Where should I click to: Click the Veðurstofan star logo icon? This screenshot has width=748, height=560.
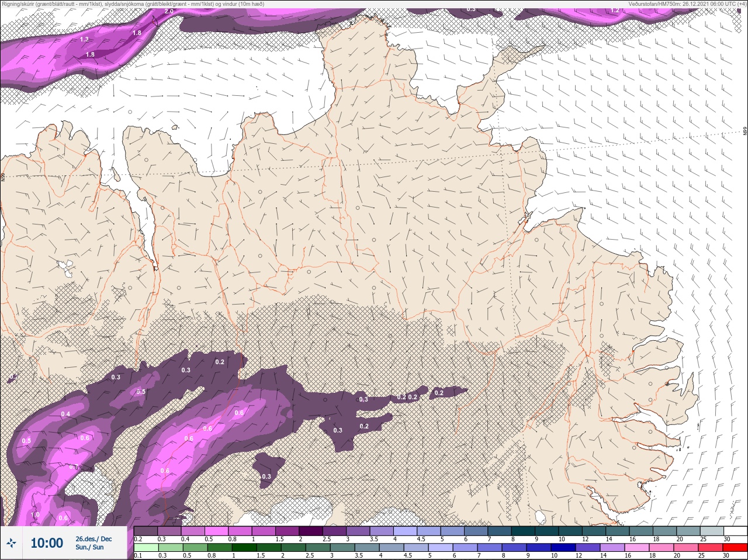pos(12,543)
